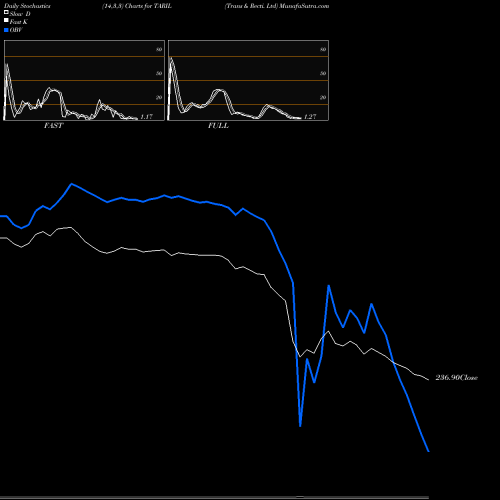Click the 50 level label in FAST chart
Viewport: 500px width, 500px height.
pos(159,73)
